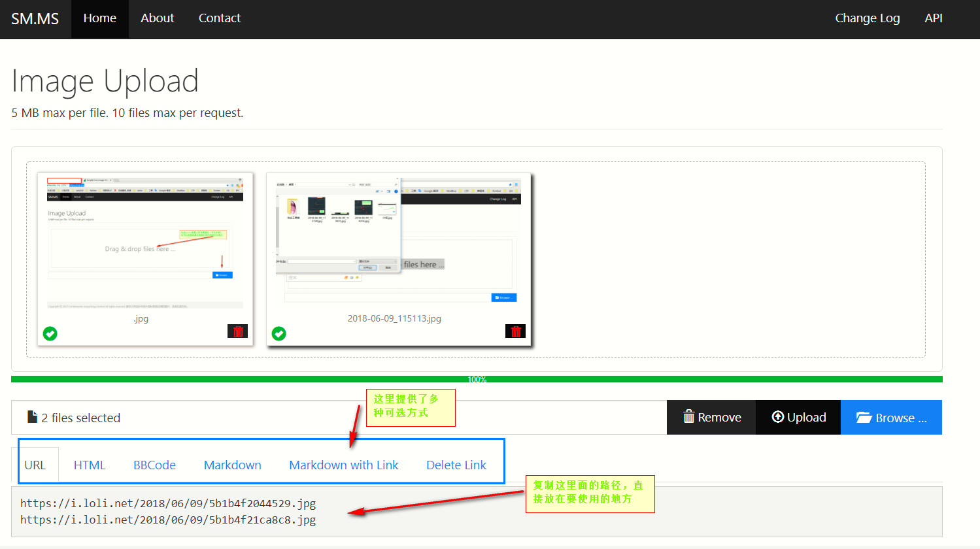The image size is (980, 549).
Task: Click the 2018-06-09_115113.jpg file name
Action: tap(394, 318)
